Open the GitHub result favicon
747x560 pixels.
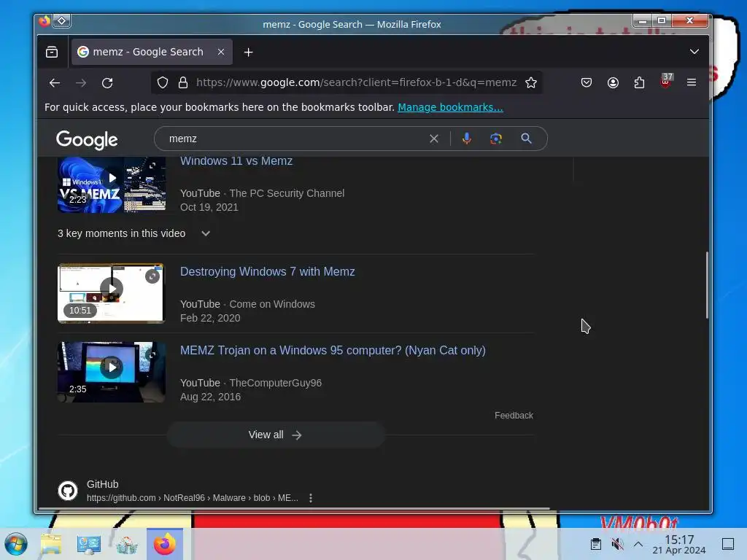68,491
